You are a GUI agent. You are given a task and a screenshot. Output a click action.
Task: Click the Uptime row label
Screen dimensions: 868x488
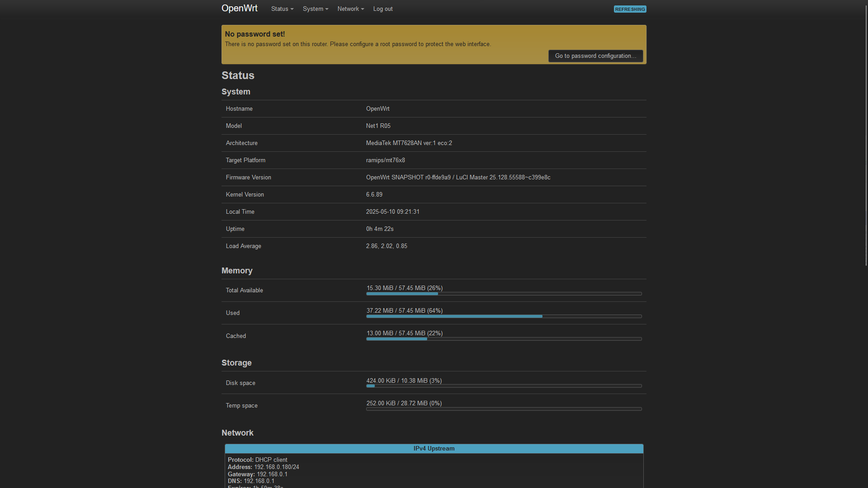tap(235, 229)
